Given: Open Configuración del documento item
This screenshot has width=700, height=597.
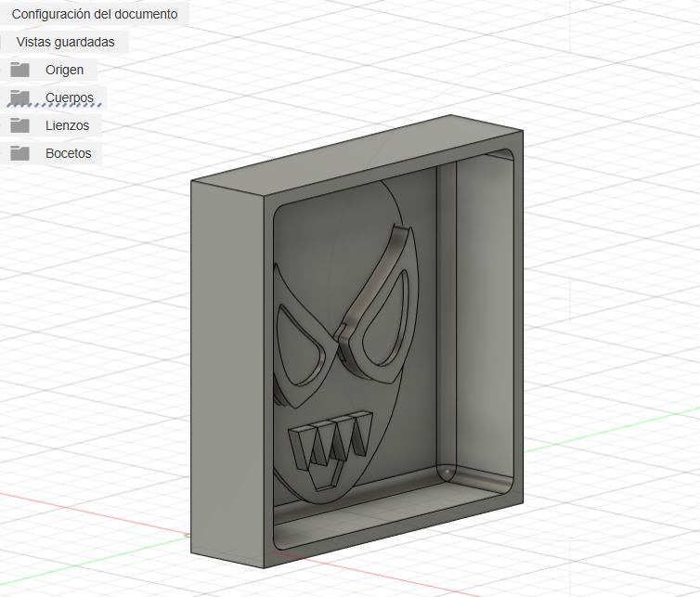Looking at the screenshot, I should (95, 14).
